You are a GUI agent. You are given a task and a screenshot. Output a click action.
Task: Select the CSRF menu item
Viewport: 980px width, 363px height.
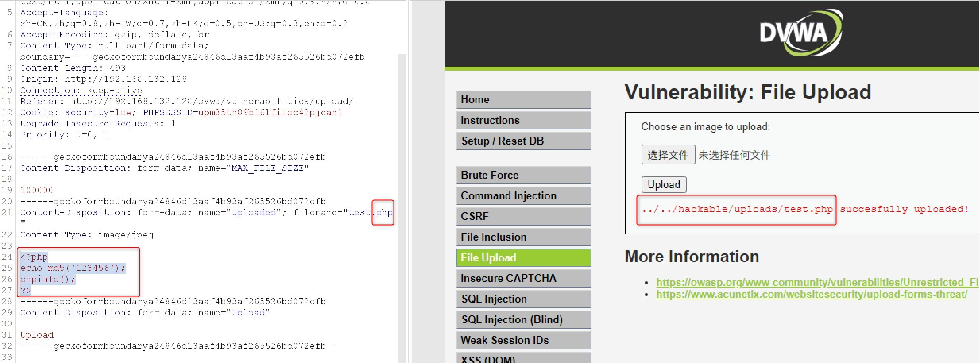524,216
